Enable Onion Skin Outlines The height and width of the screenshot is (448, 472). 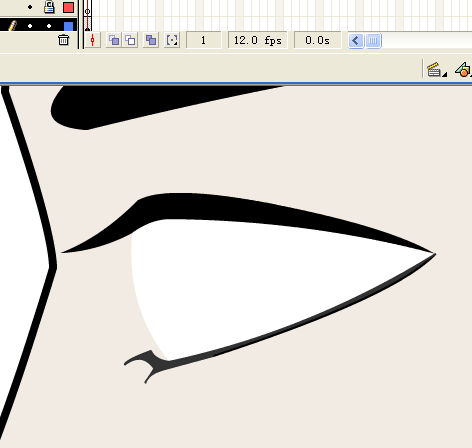click(x=130, y=40)
